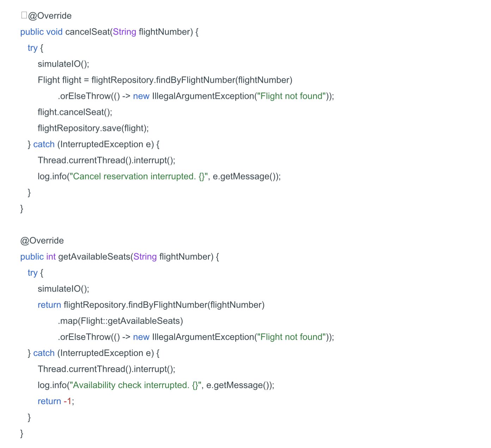Click 'Thread.currentThread().interrupt();' in the cancelSeat method
The width and height of the screenshot is (491, 448).
107,161
